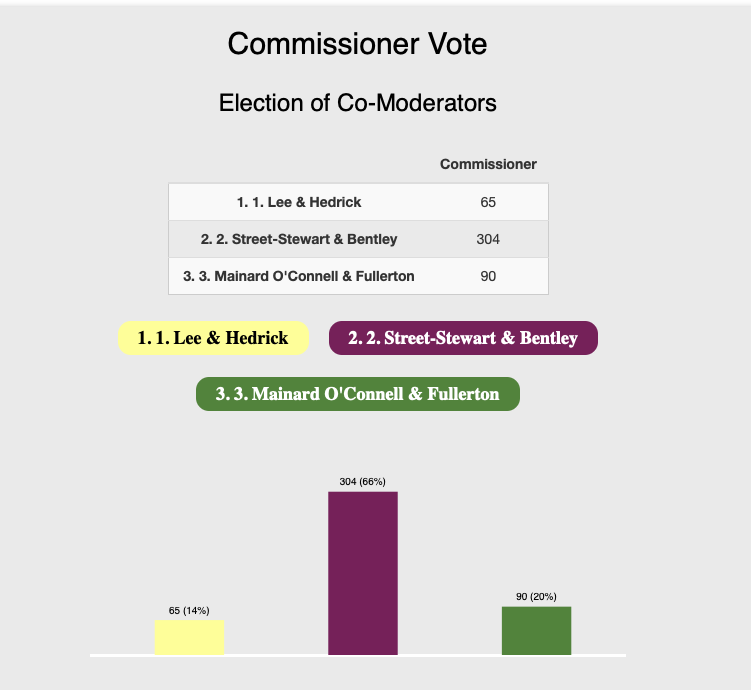Click the empty header cell above candidate names
Screen dimensions: 751x690
coord(298,164)
